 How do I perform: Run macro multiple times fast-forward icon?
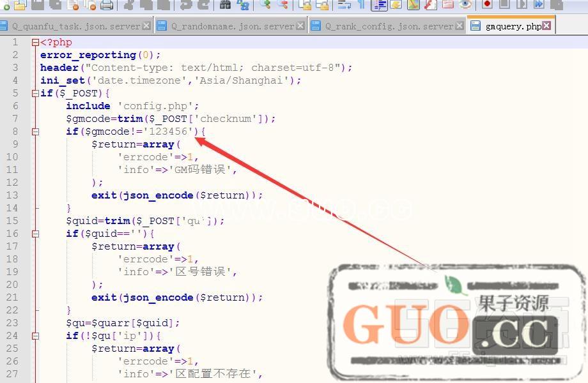coord(539,4)
